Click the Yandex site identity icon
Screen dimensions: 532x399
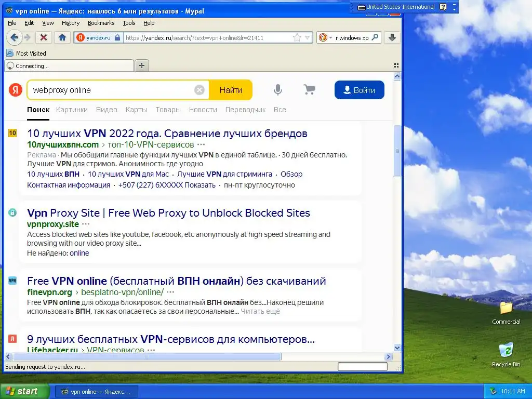coord(81,37)
